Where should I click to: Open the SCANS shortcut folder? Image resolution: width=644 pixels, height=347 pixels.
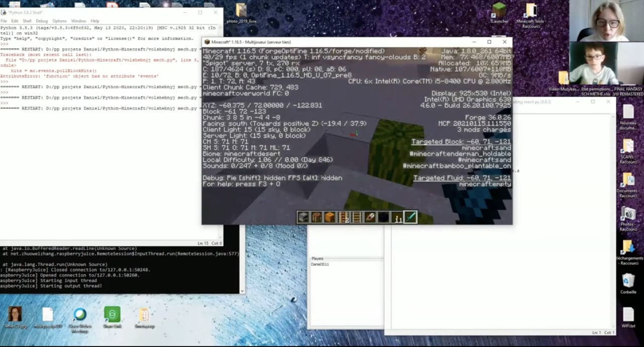[628, 151]
